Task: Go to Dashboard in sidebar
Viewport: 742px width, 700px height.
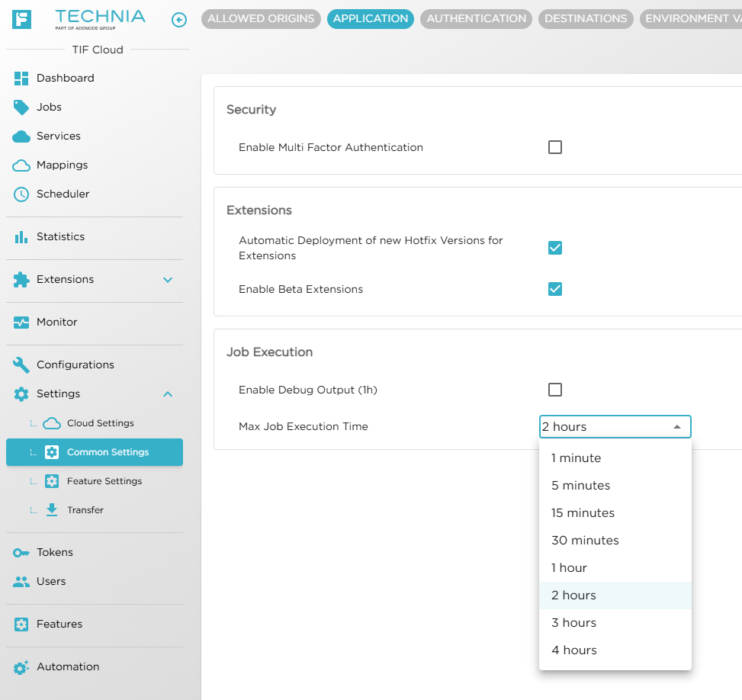Action: pos(66,78)
